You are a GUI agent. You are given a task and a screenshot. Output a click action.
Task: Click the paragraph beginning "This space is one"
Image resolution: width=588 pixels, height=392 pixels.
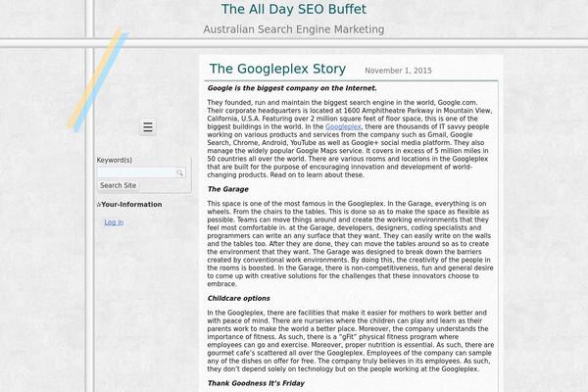pos(350,244)
